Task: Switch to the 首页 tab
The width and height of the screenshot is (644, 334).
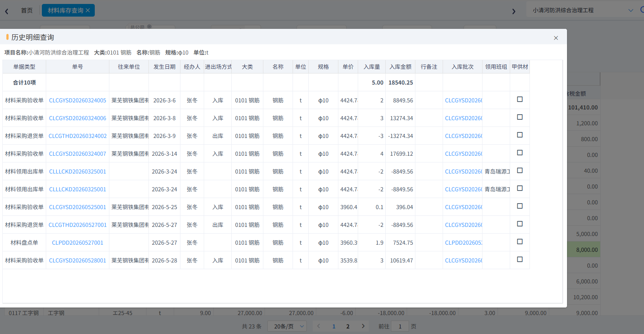Action: click(x=27, y=11)
